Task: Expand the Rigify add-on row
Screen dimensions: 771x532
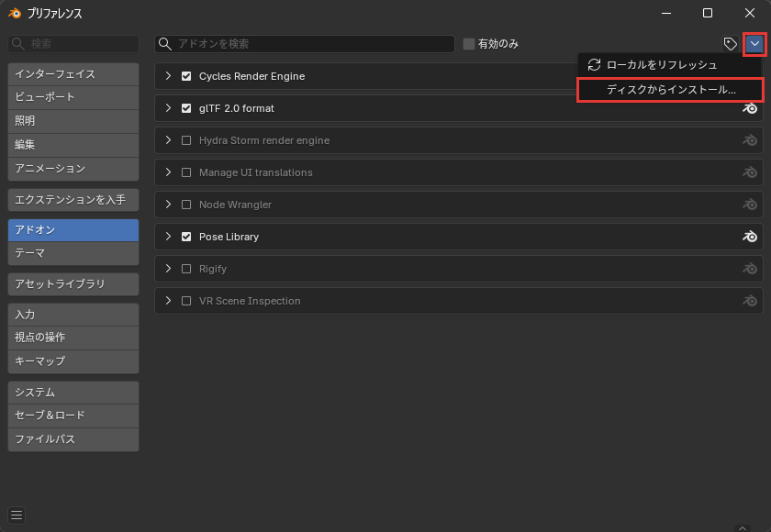Action: point(168,269)
